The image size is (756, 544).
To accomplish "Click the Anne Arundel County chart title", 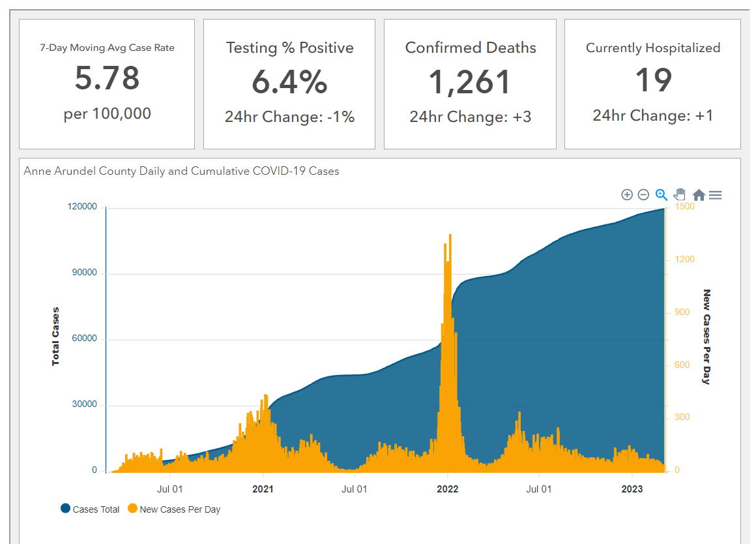I will pyautogui.click(x=181, y=172).
